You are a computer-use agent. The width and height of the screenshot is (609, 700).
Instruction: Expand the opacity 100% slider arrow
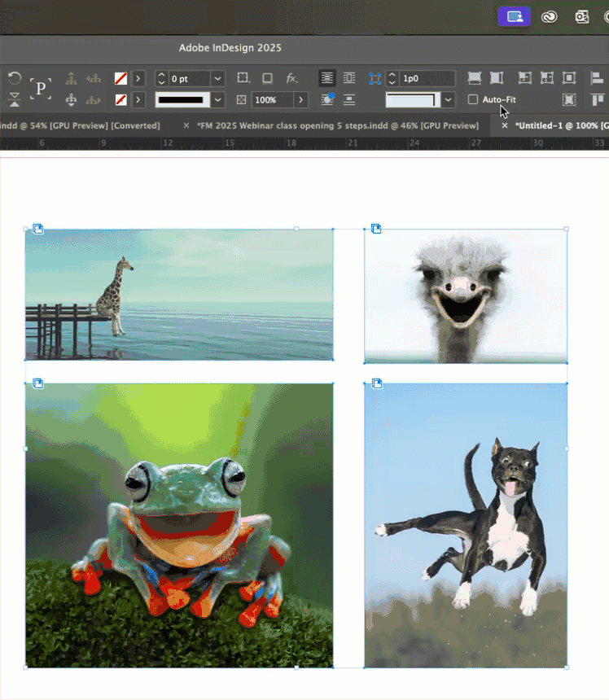click(301, 100)
